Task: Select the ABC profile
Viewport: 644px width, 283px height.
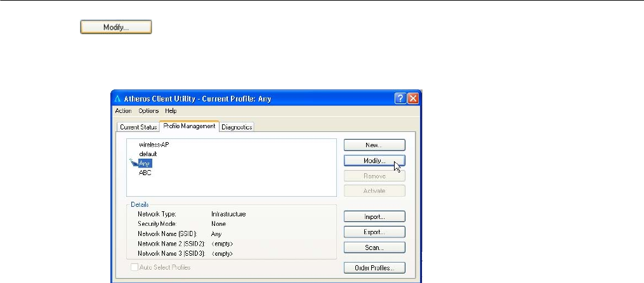Action: click(x=145, y=173)
